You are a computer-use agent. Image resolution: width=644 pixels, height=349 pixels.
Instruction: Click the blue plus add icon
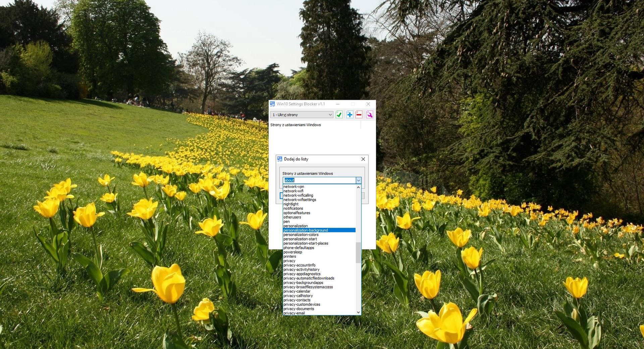[350, 115]
